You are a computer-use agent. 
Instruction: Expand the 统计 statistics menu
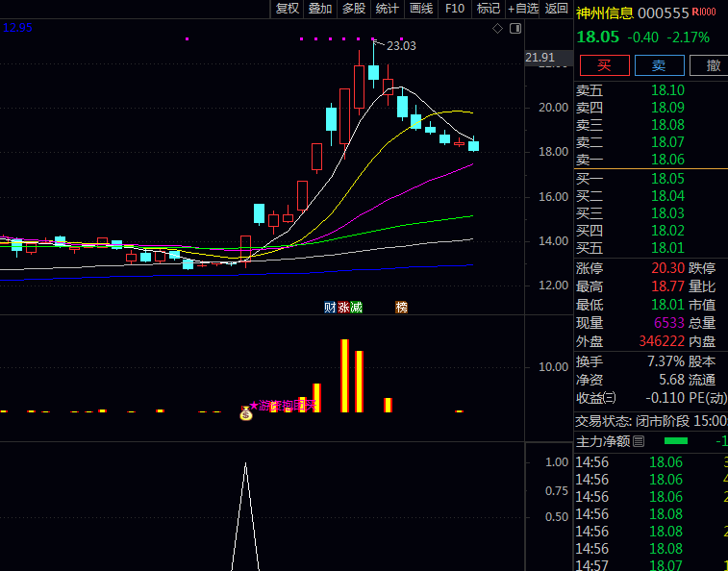pyautogui.click(x=388, y=9)
